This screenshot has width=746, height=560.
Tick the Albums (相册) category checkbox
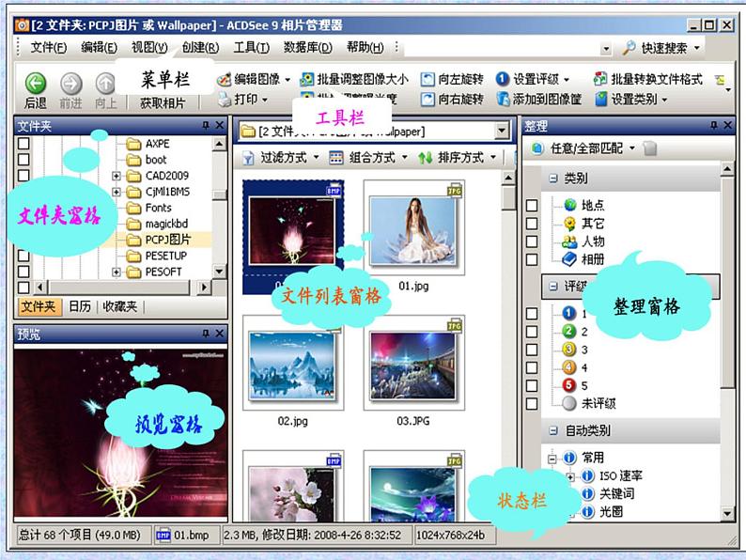click(532, 259)
